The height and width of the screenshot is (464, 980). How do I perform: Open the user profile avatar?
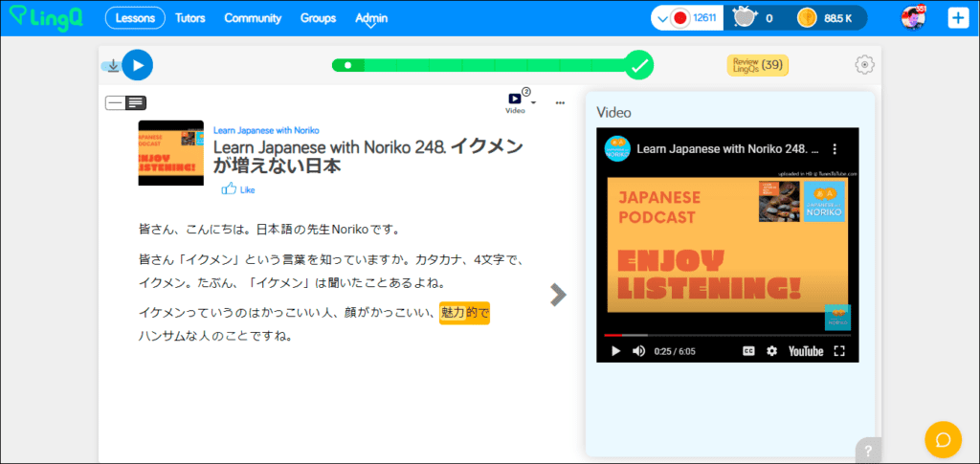point(913,17)
